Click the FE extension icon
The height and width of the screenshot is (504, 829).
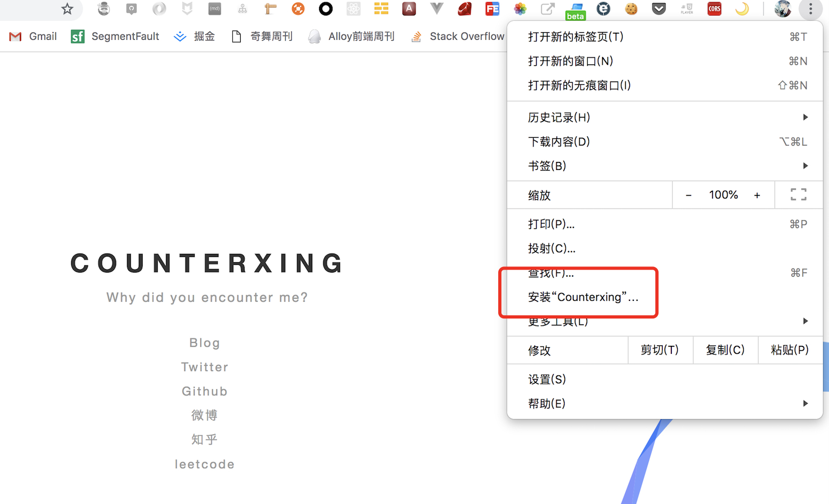tap(492, 9)
